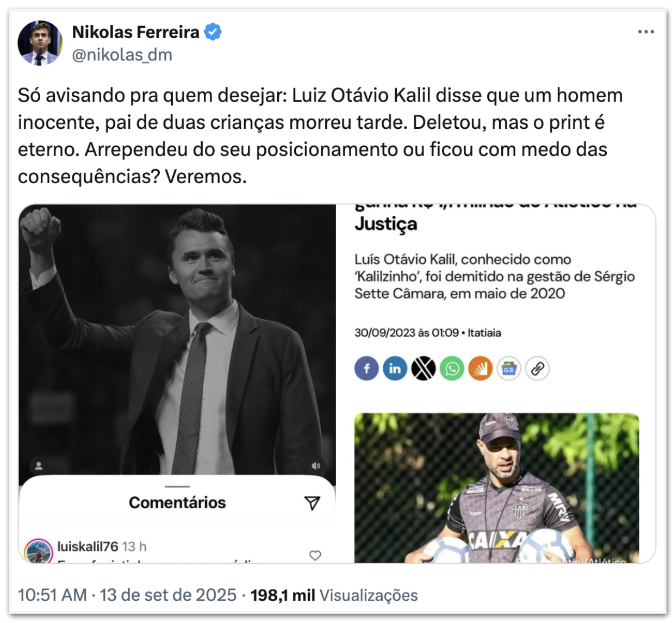
Task: Like the luiskalil76 comment with heart
Action: pyautogui.click(x=315, y=555)
